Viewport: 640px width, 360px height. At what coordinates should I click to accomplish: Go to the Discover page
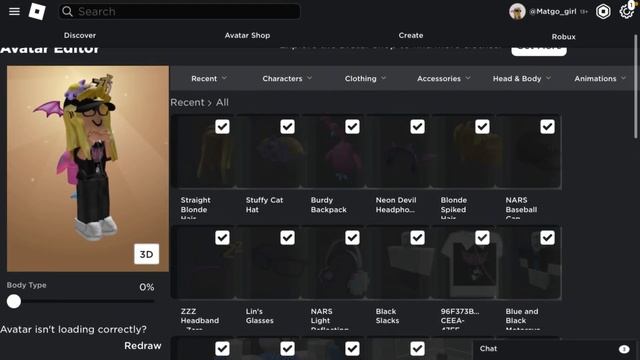click(x=80, y=36)
